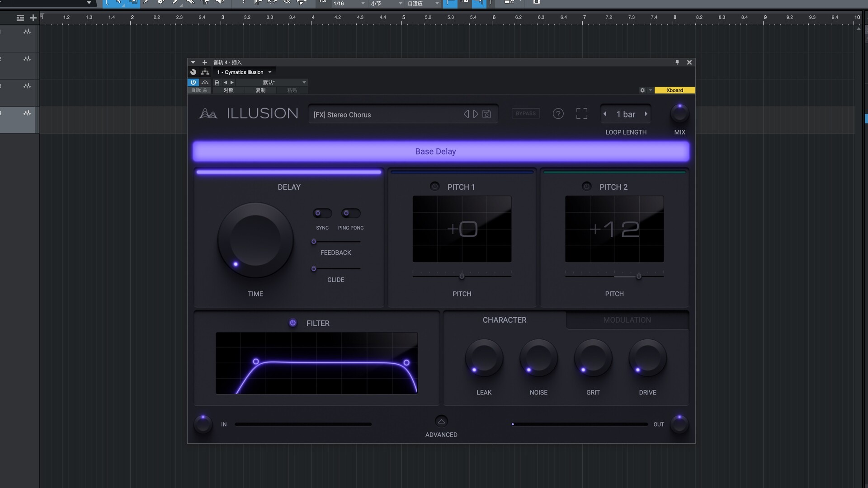The height and width of the screenshot is (488, 868).
Task: Open the track list menu icon
Action: (x=20, y=18)
